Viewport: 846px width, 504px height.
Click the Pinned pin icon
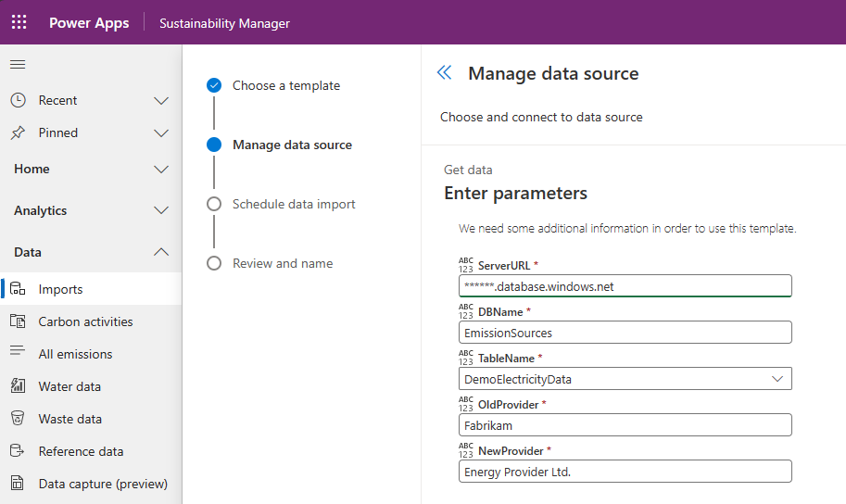pyautogui.click(x=18, y=132)
